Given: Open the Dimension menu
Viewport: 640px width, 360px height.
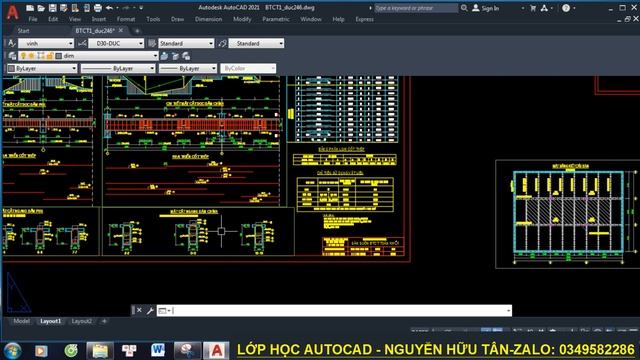Looking at the screenshot, I should pyautogui.click(x=209, y=19).
